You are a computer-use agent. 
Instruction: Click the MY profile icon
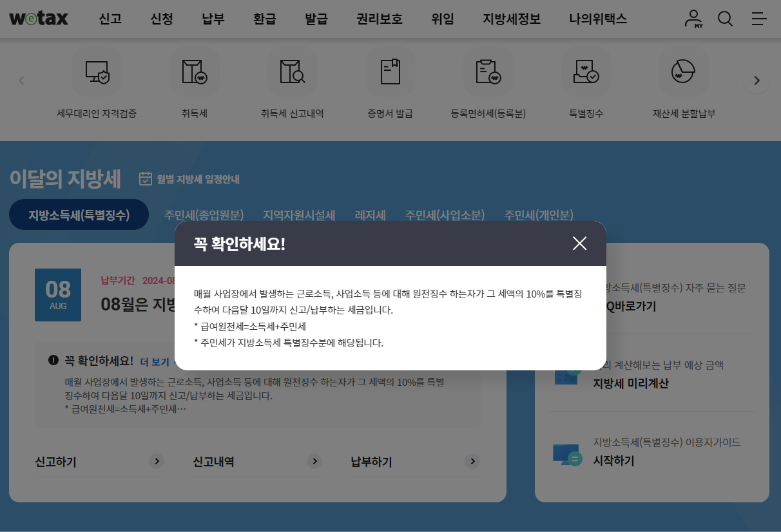(692, 19)
